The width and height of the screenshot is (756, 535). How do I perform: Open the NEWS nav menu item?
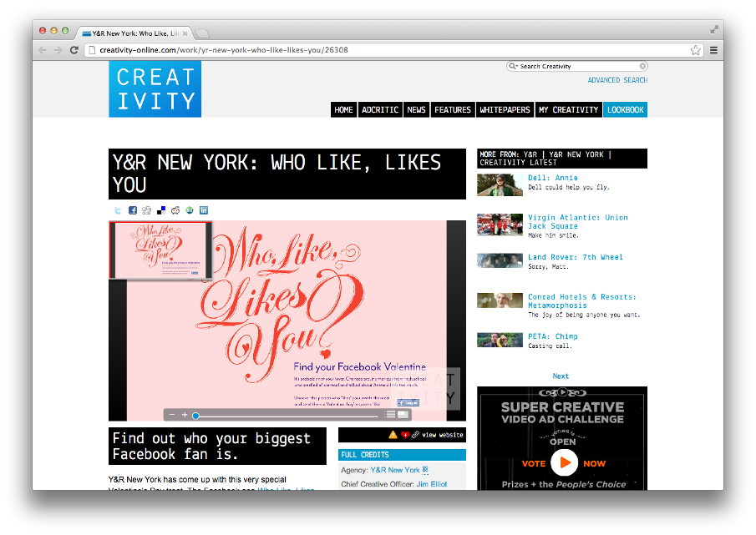(416, 110)
